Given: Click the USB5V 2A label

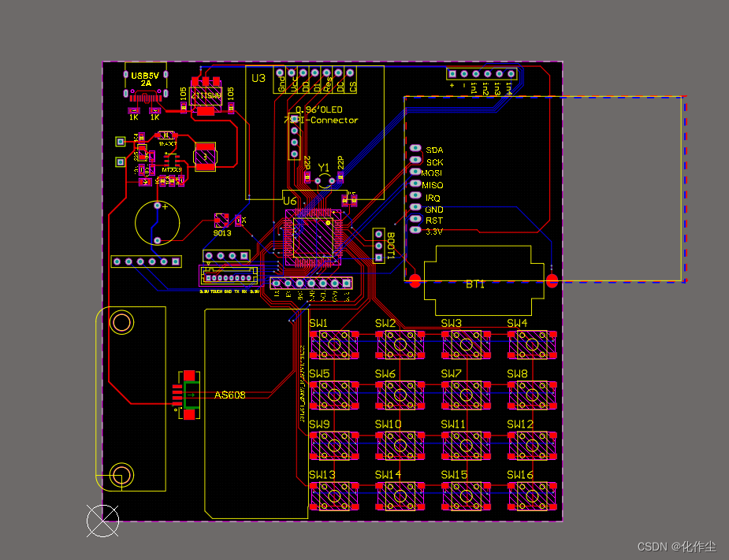Looking at the screenshot, I should pos(145,79).
